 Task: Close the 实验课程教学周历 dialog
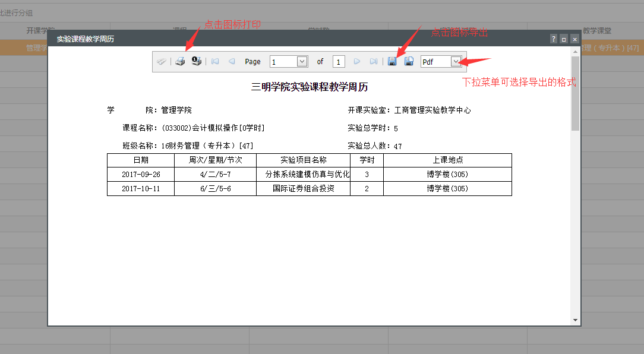coord(574,39)
